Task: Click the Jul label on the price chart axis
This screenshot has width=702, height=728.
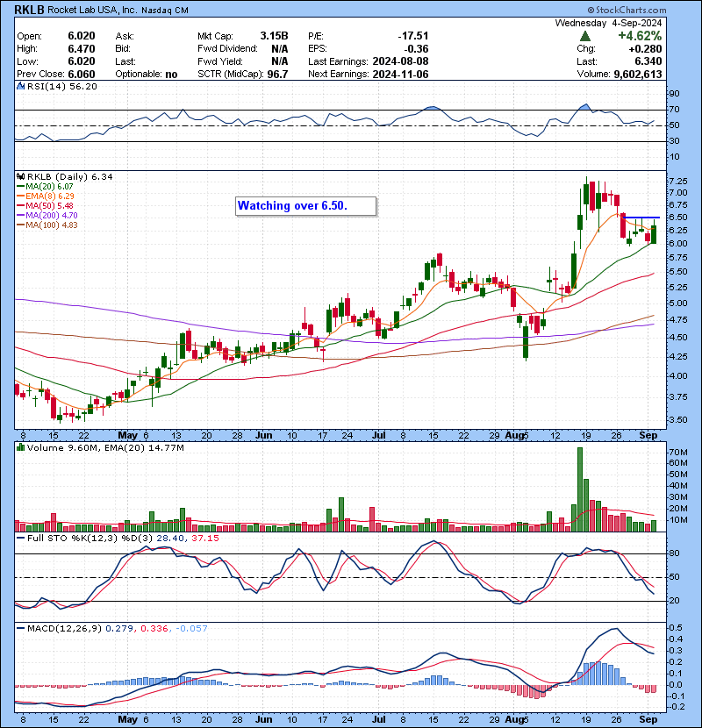Action: point(379,435)
